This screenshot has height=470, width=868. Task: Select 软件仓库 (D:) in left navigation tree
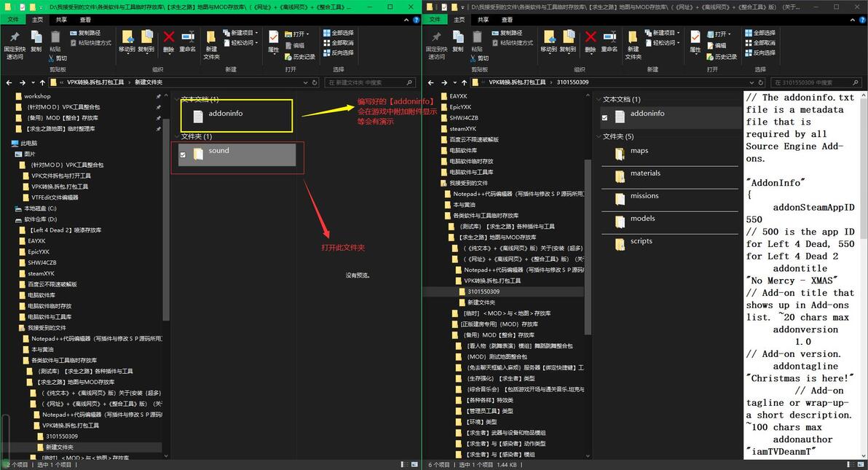point(40,219)
